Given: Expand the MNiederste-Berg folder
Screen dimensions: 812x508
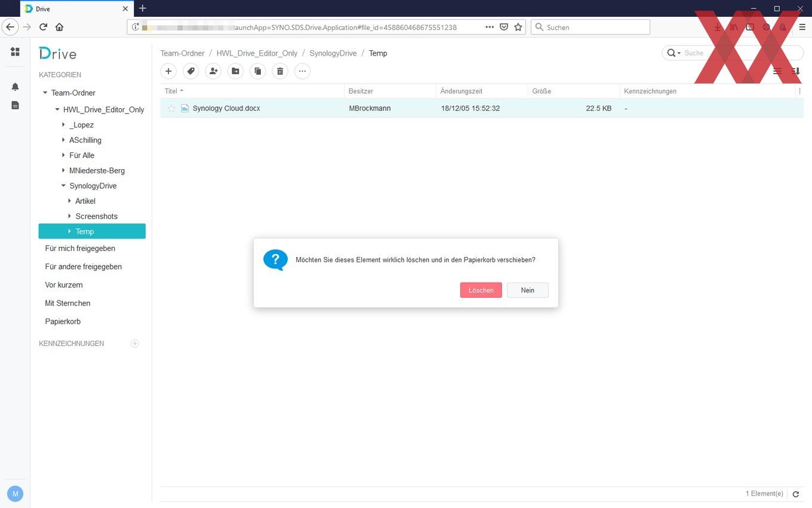Looking at the screenshot, I should click(x=63, y=170).
